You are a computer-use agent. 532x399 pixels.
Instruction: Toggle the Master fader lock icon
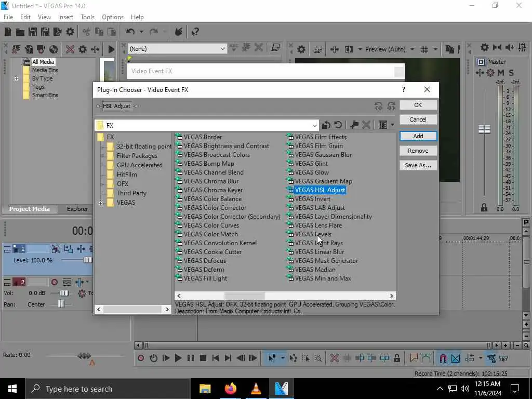tap(484, 208)
